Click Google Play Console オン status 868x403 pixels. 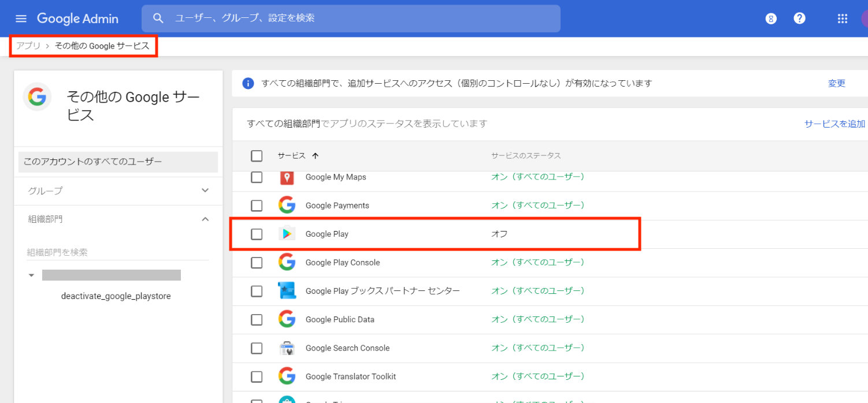pos(538,263)
